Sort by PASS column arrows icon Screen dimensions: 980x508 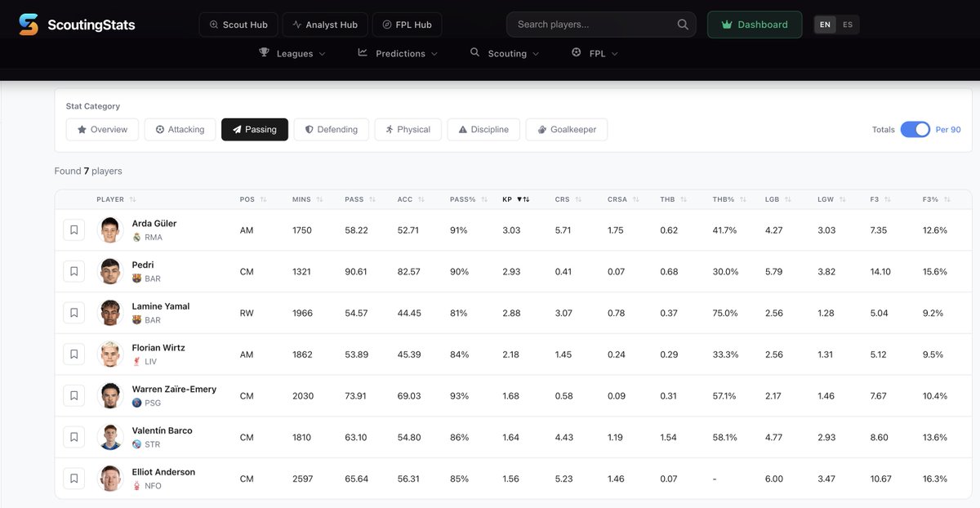coord(372,199)
